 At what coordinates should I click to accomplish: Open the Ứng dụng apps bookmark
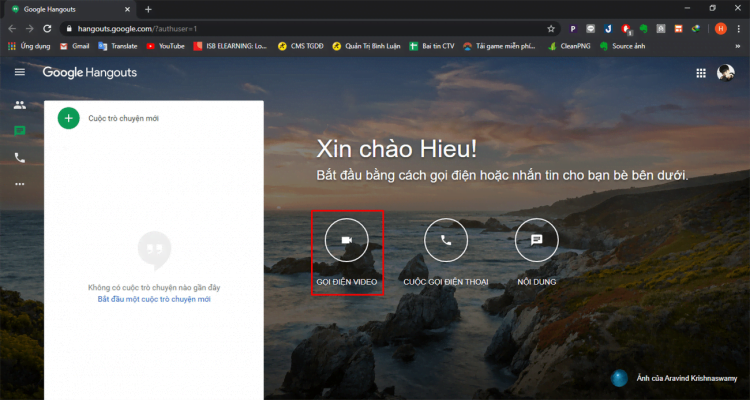click(x=29, y=46)
